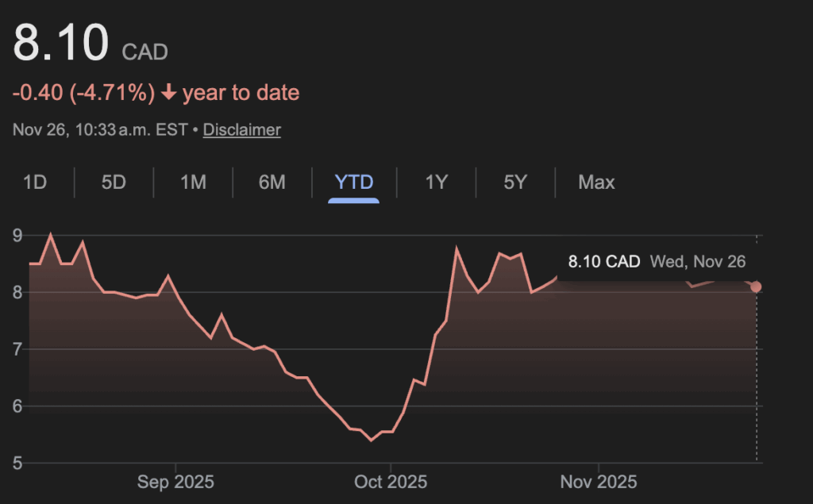
Task: Click the 9 label on price axis
Action: (17, 236)
